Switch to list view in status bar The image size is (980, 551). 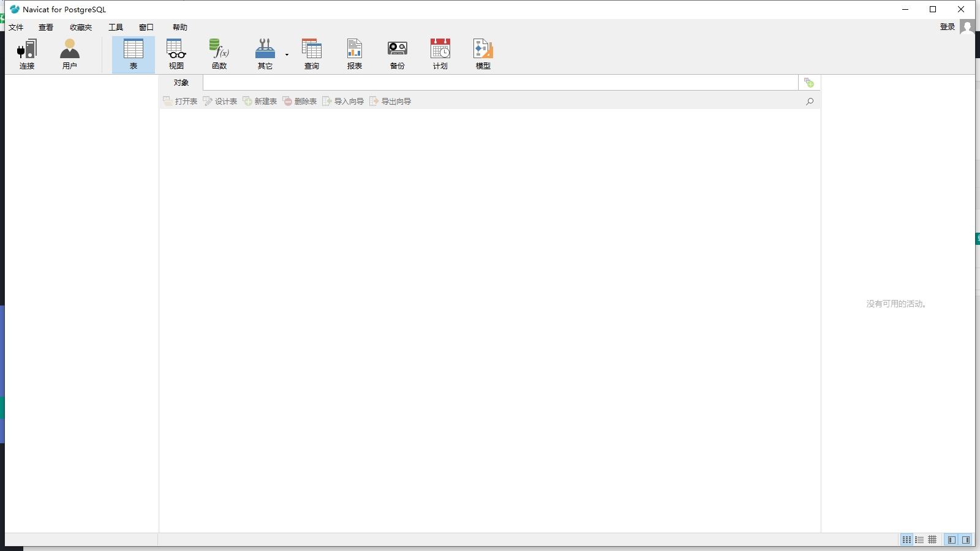(907, 540)
